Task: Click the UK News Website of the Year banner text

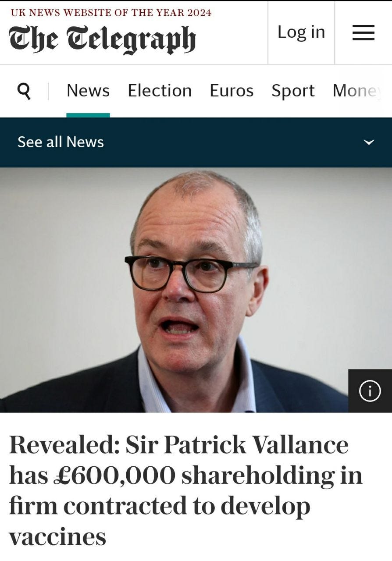Action: coord(111,13)
